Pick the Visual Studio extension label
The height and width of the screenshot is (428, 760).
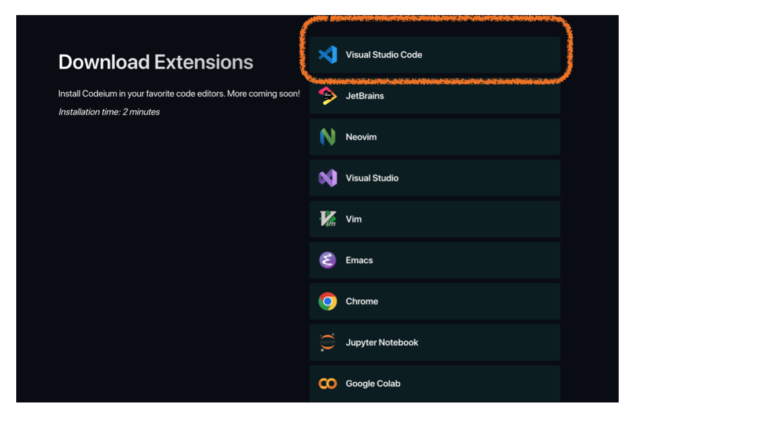click(372, 178)
